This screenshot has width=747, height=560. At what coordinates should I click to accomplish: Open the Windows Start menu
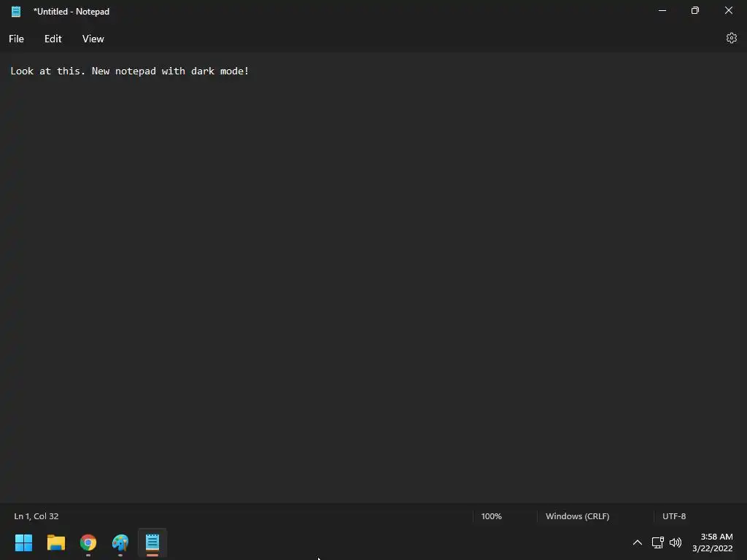(x=24, y=542)
